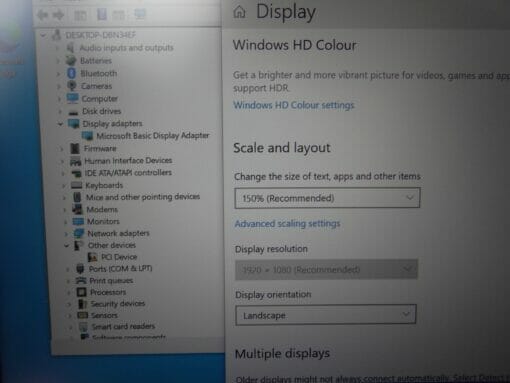Screen dimensions: 510x383
Task: Select the IDE ATA/ATAPI controllers icon
Action: 76,173
